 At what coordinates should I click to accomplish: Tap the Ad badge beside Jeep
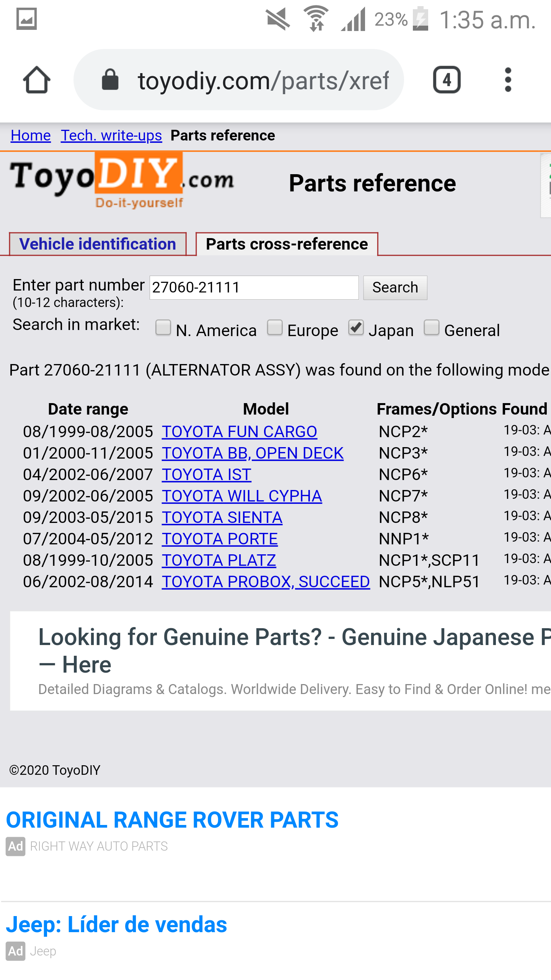(x=16, y=951)
